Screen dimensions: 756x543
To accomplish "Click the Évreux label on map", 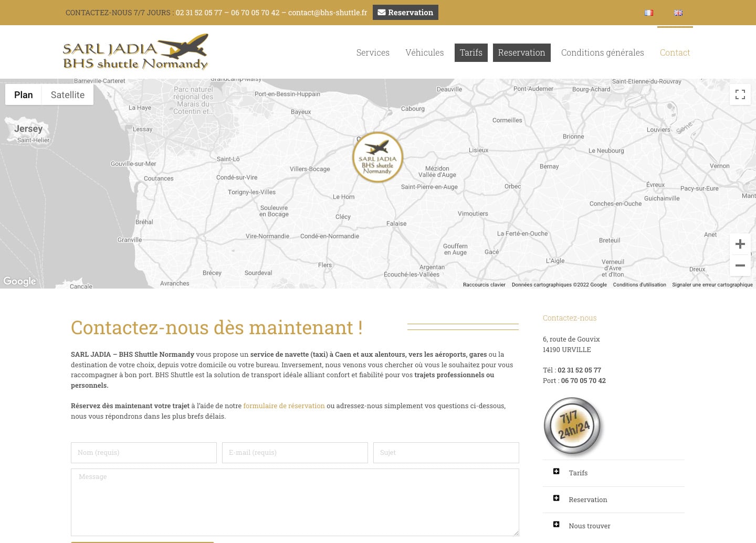I will pos(656,185).
